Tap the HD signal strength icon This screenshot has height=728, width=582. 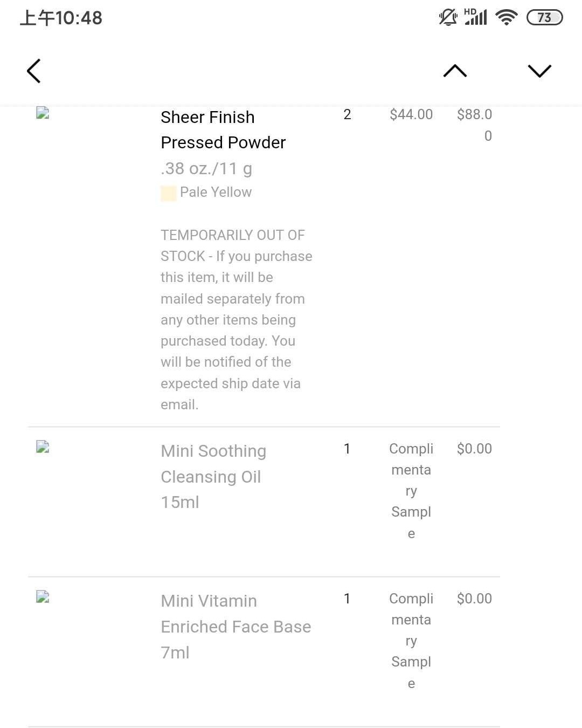(x=476, y=17)
